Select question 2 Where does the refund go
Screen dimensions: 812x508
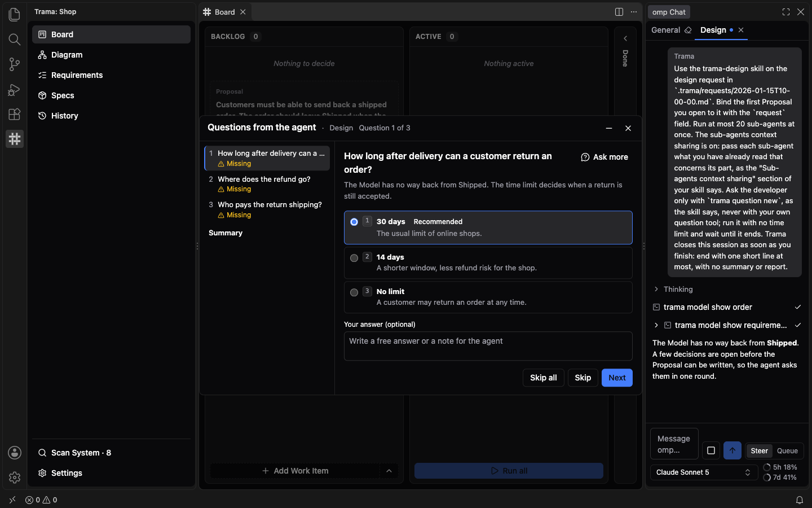pyautogui.click(x=267, y=184)
